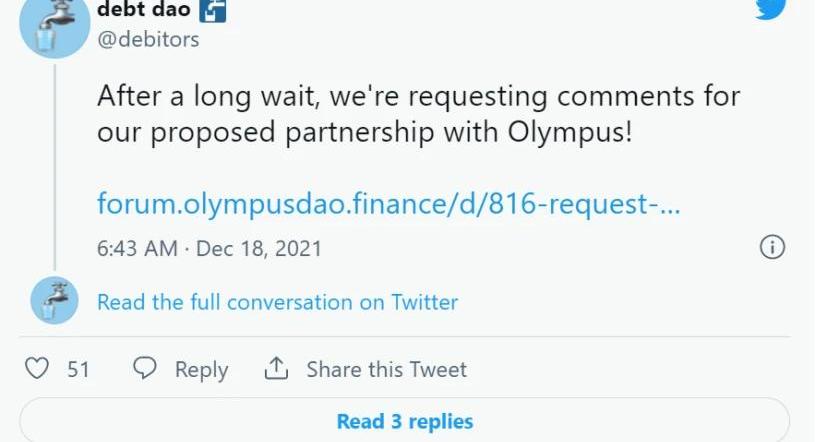Like the tweet with the heart icon

(37, 369)
